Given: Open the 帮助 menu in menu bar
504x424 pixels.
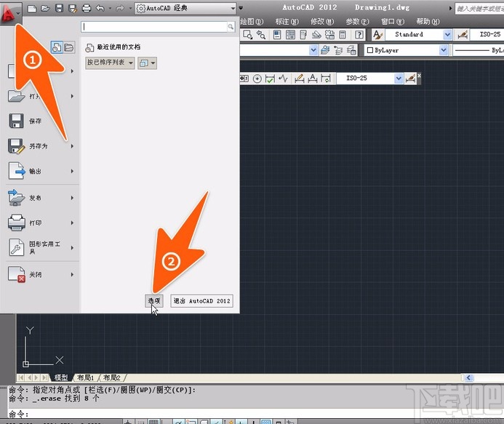Looking at the screenshot, I should tap(428, 22).
